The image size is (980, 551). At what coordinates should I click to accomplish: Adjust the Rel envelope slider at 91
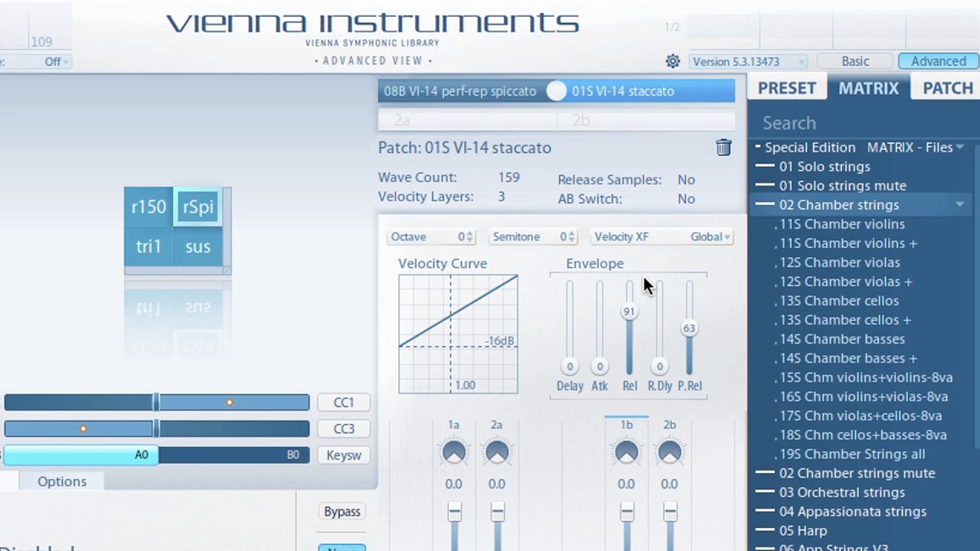point(629,311)
